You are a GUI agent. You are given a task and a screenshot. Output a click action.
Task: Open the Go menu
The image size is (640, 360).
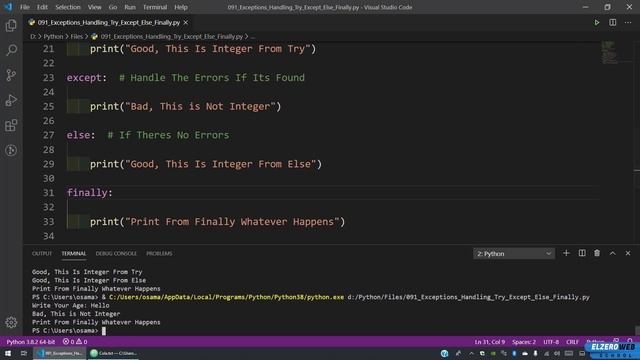pyautogui.click(x=113, y=7)
